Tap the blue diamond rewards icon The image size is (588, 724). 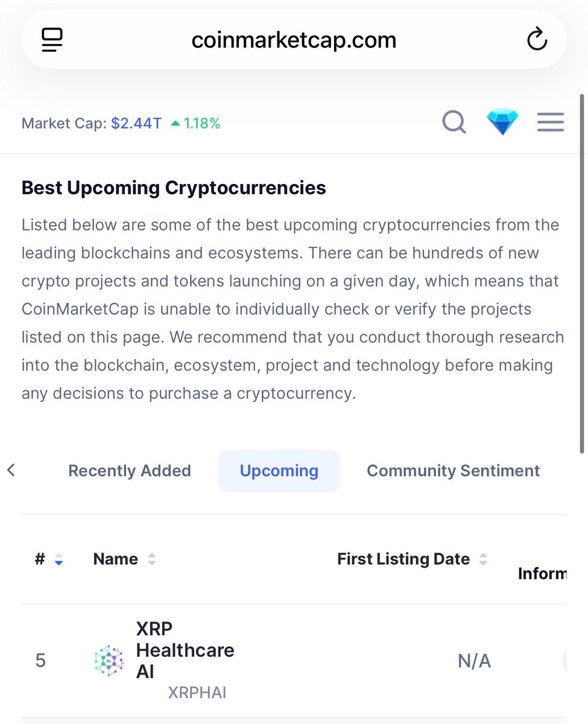pos(502,122)
